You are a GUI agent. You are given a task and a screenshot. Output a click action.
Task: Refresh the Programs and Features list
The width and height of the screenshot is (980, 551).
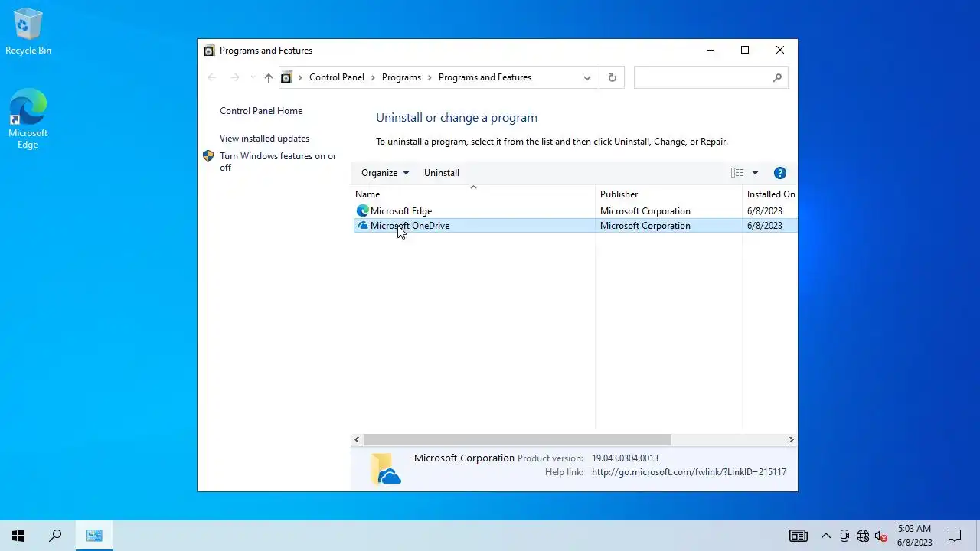pyautogui.click(x=612, y=77)
